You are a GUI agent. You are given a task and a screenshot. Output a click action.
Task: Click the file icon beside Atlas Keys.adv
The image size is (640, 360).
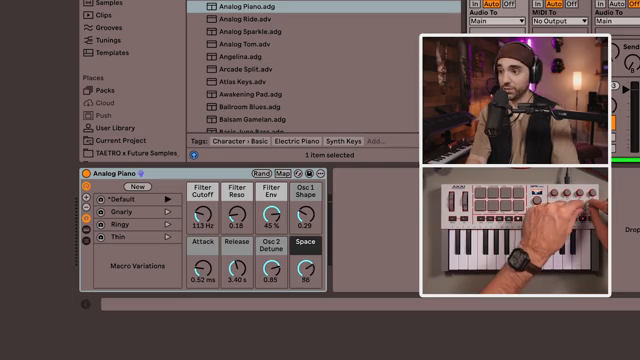pyautogui.click(x=211, y=82)
